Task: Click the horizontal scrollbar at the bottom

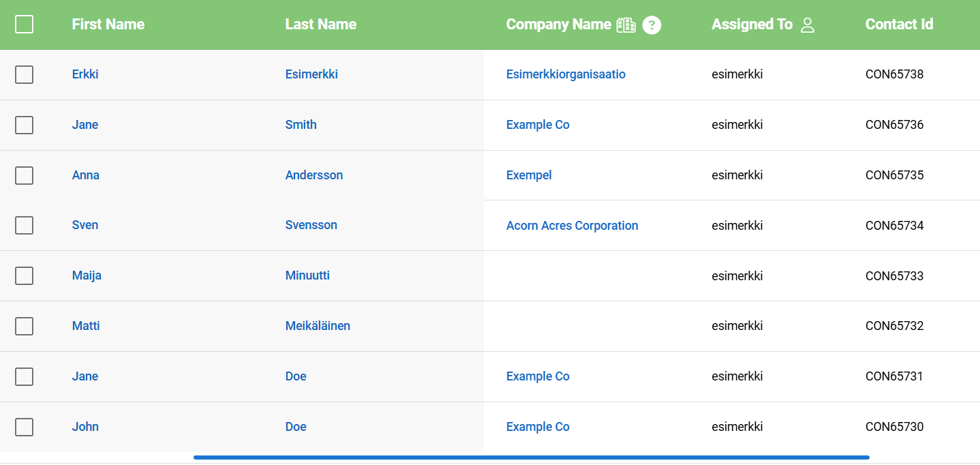Action: 531,457
